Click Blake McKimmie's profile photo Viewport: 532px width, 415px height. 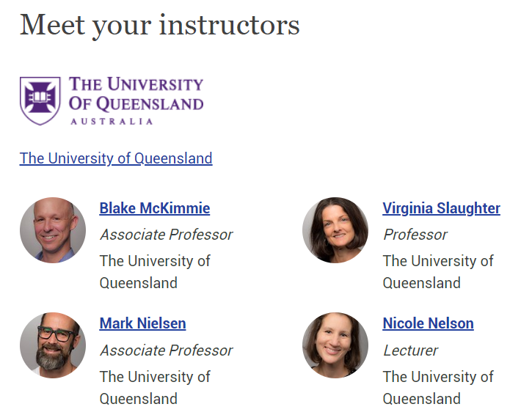(x=53, y=230)
